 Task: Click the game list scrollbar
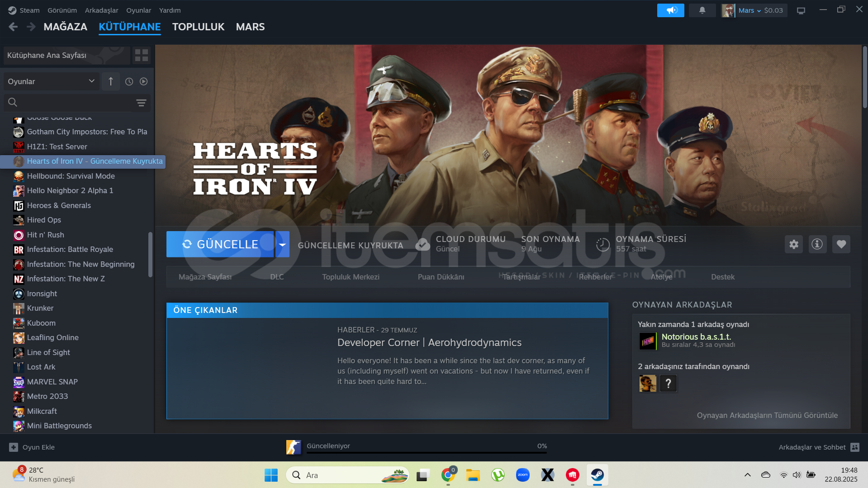[151, 254]
